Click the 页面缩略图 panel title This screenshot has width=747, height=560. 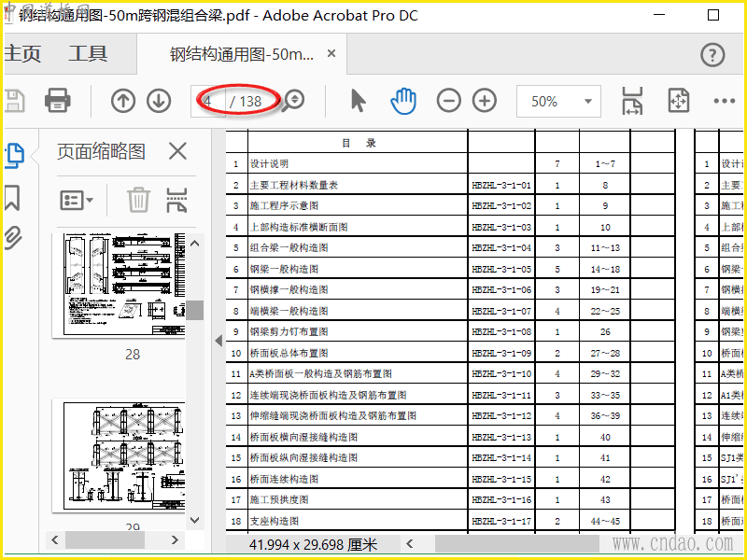pyautogui.click(x=101, y=151)
